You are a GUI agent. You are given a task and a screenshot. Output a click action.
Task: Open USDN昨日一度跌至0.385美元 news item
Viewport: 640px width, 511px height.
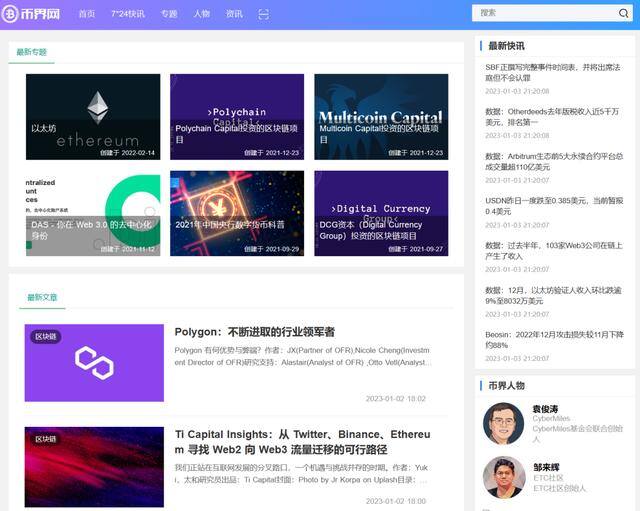point(554,206)
